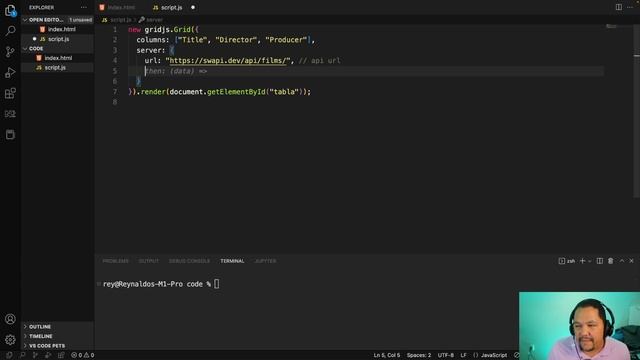This screenshot has height=360, width=640.
Task: Open the terminal launch profile dropdown arrow
Action: coord(589,261)
